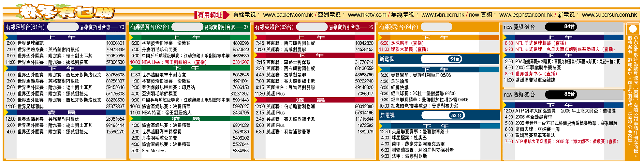The height and width of the screenshot is (165, 644).
Task: Select the 11:00 世界足球雜誌 row, code 37377337
Action: (x=65, y=106)
